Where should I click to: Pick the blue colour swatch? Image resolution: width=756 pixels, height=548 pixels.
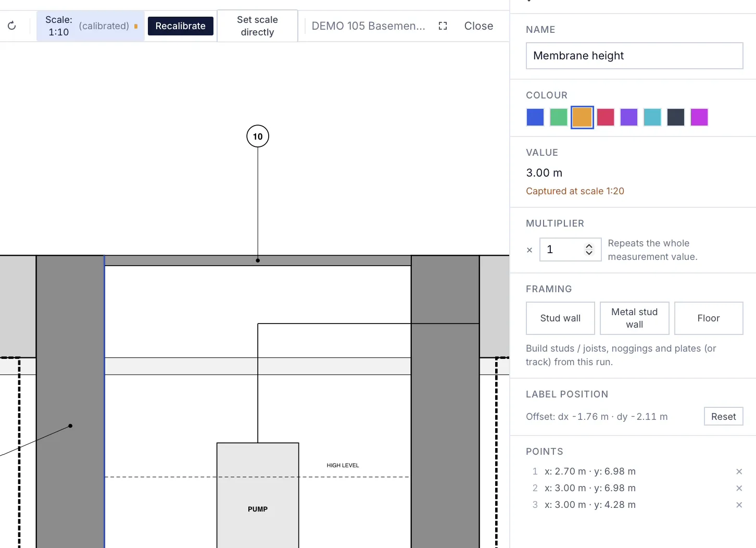point(535,117)
